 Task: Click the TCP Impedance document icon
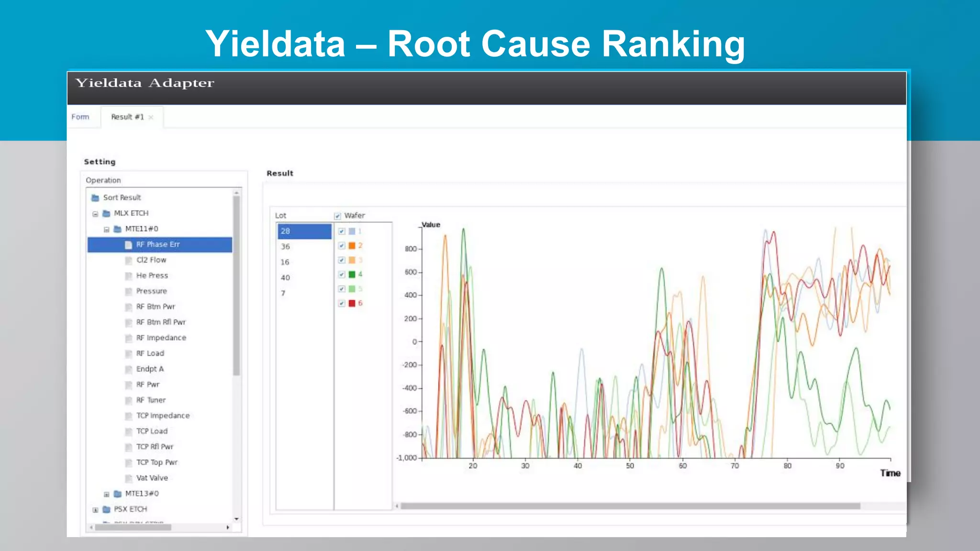coord(128,416)
